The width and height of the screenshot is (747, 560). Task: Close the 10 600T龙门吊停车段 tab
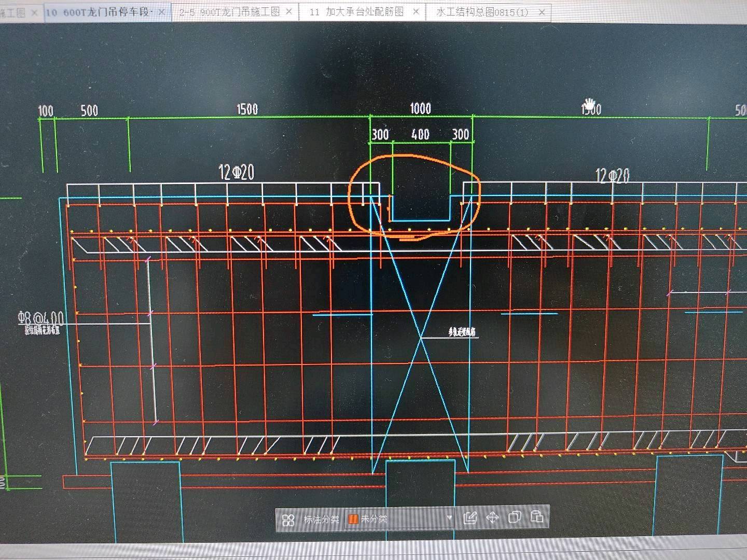coord(162,12)
